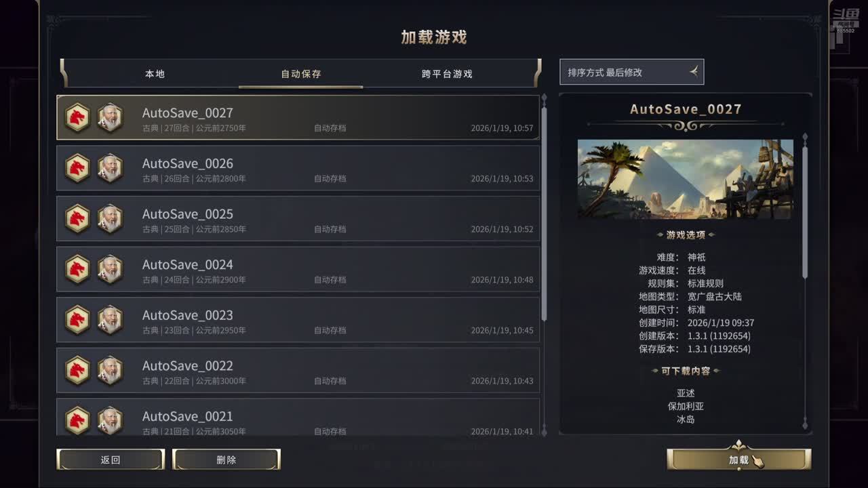Click the details panel scrollbar thumb

point(805,211)
